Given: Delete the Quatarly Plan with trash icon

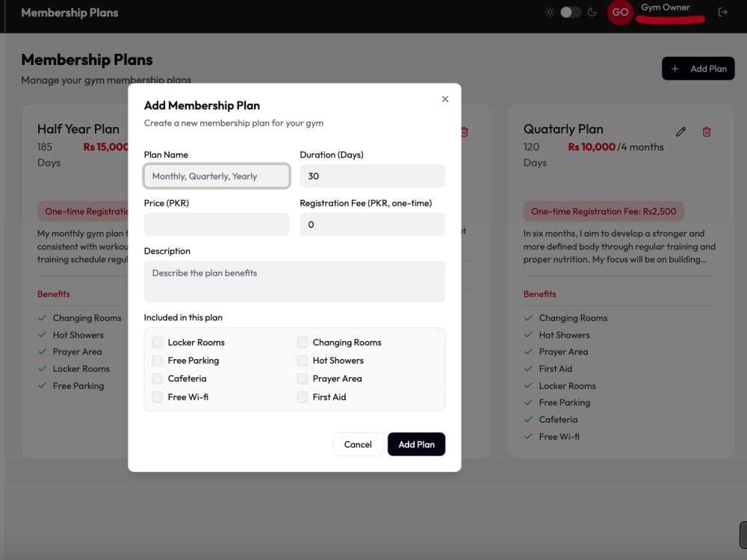Looking at the screenshot, I should (707, 132).
